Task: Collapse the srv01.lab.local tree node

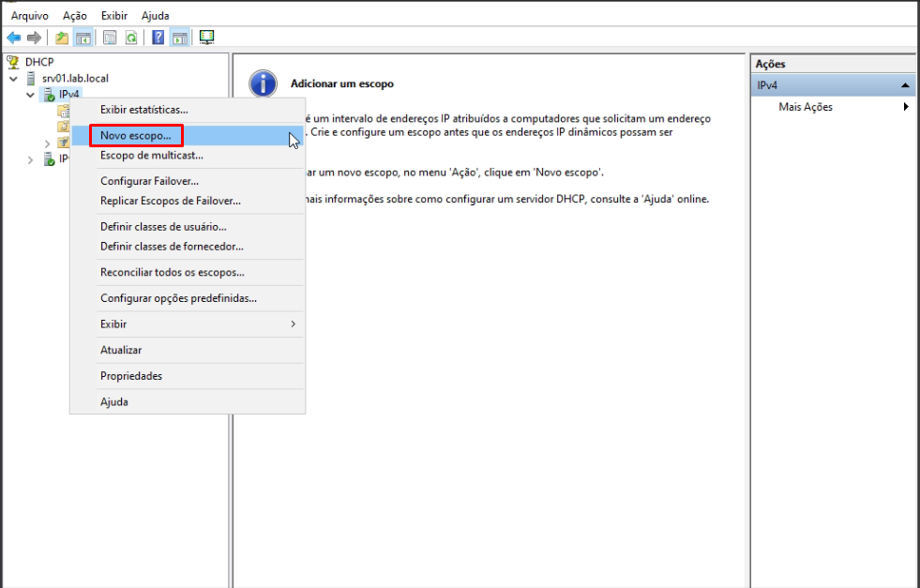Action: click(x=13, y=79)
